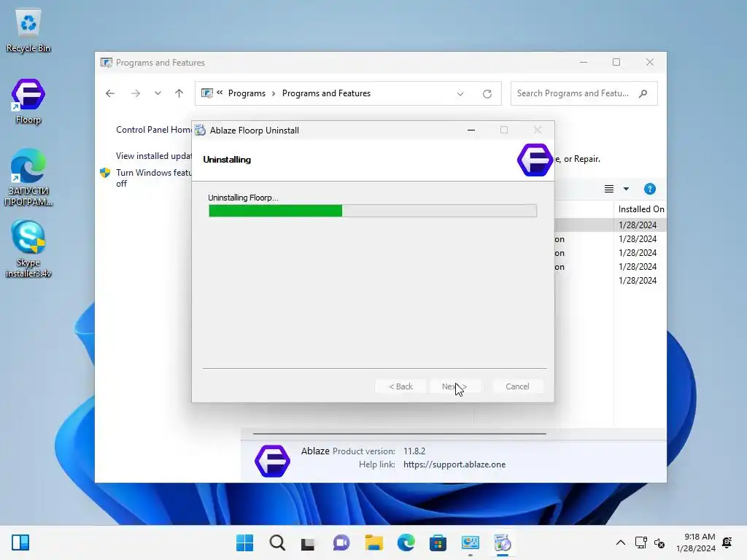Click the view options list icon
Screen dimensions: 747x560
pyautogui.click(x=609, y=189)
